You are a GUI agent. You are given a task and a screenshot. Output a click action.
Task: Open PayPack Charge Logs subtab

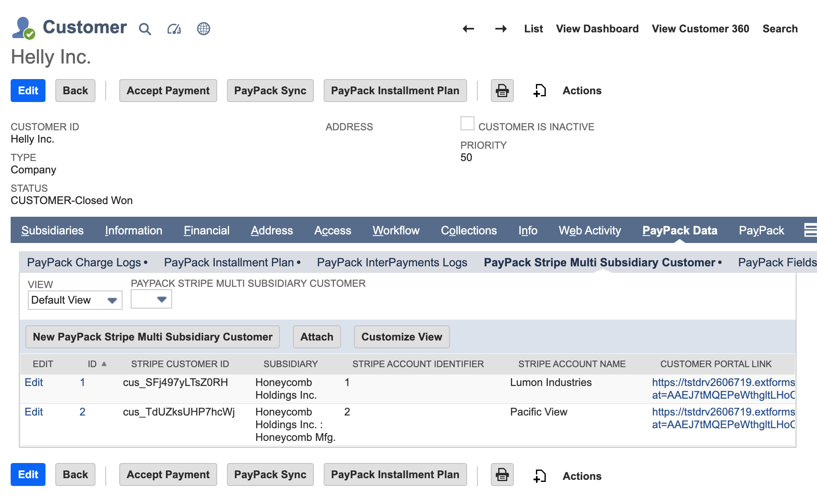click(x=84, y=262)
